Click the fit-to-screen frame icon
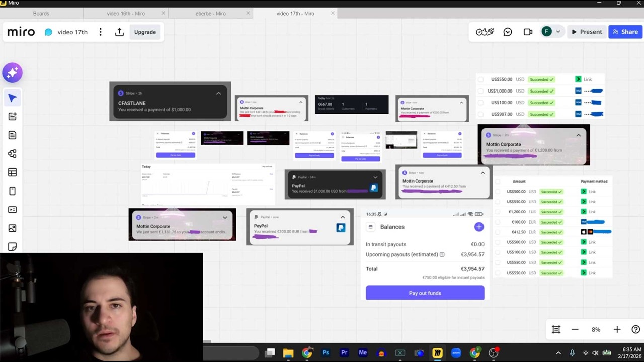644x362 pixels. click(x=556, y=329)
